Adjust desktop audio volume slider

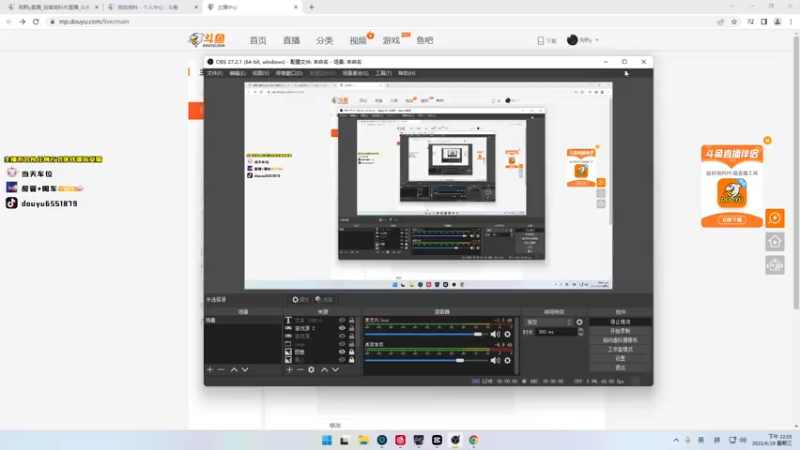tap(460, 360)
